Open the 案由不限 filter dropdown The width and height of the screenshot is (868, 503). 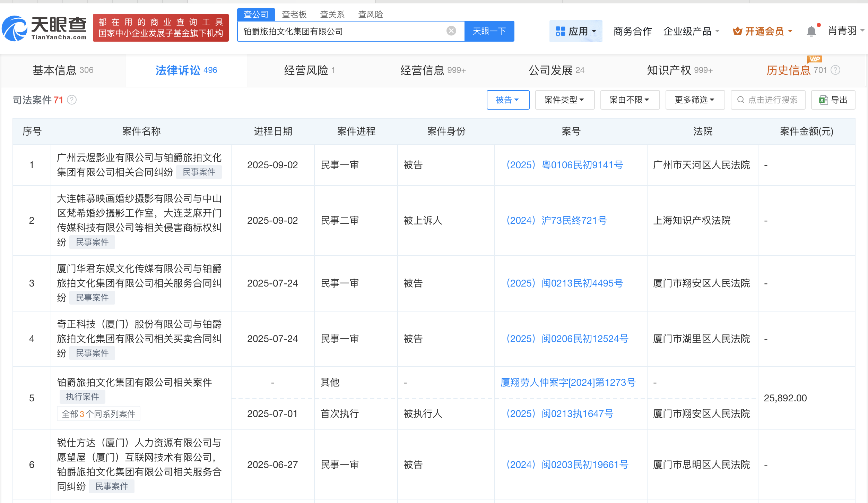click(630, 100)
